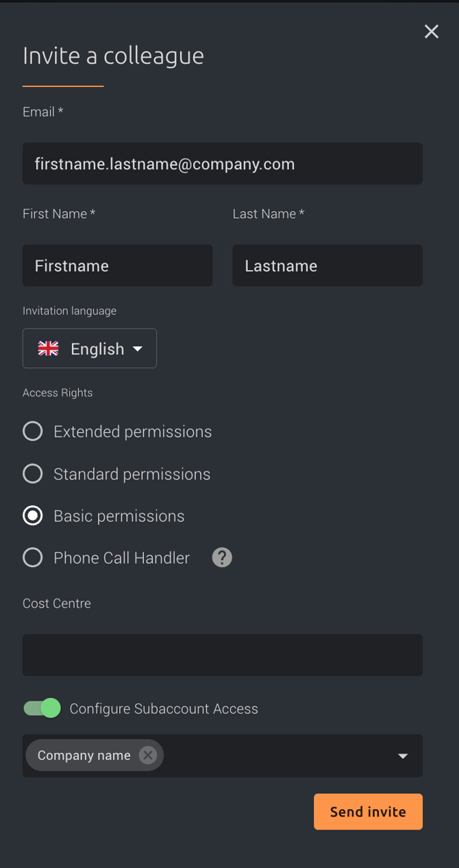
Task: Click the UK flag icon
Action: [x=48, y=348]
